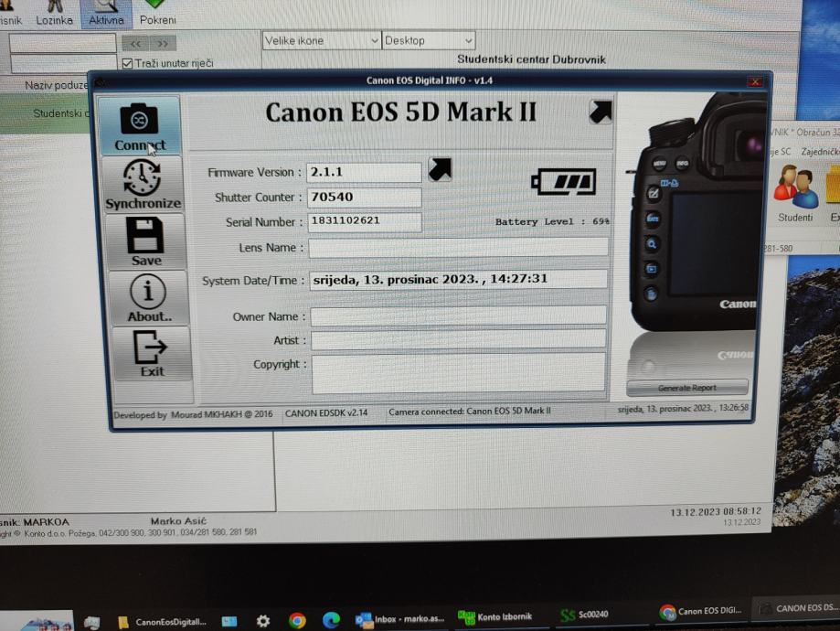Click the top search field in background window
Viewport: 840px width, 631px height.
tap(62, 43)
